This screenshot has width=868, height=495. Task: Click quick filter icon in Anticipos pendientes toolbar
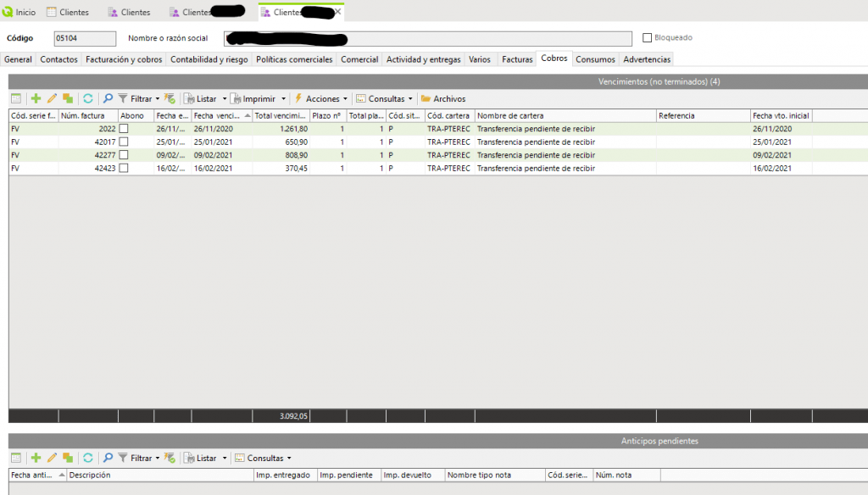click(170, 458)
